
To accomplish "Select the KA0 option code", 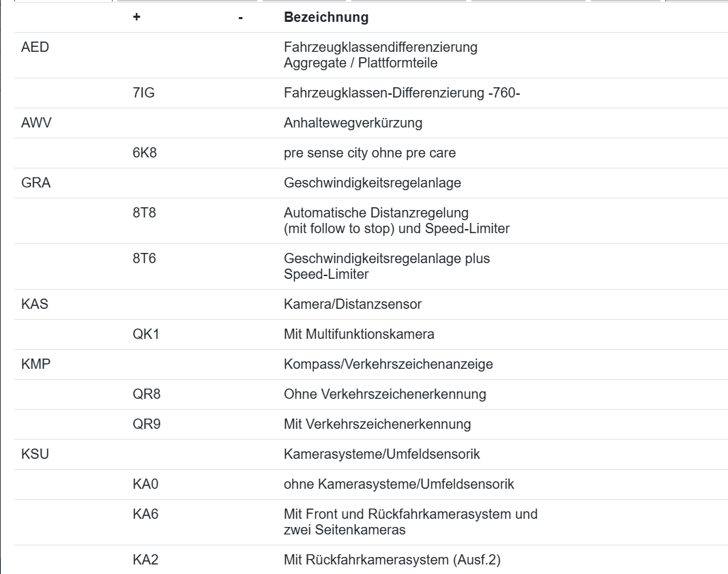I will pos(145,485).
